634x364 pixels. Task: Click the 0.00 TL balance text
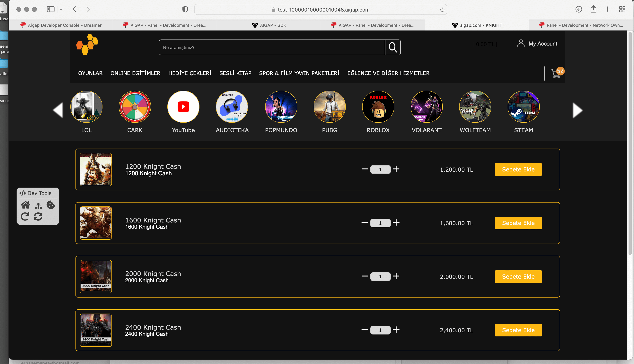485,44
